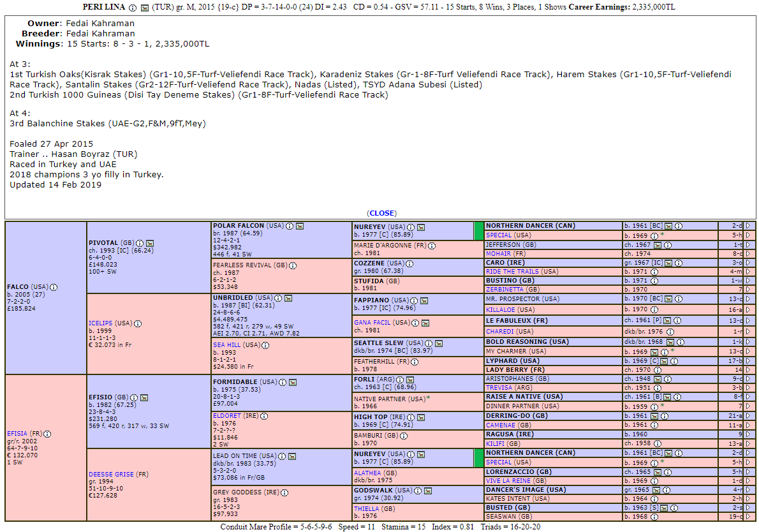The height and width of the screenshot is (532, 759).
Task: Expand the arrow on the SEASWAN row
Action: pos(748,517)
